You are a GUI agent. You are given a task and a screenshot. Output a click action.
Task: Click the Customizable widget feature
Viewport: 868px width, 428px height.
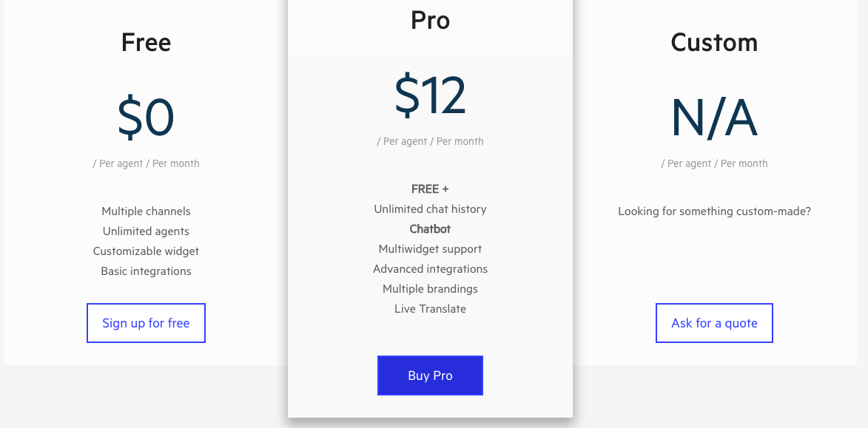coord(146,251)
